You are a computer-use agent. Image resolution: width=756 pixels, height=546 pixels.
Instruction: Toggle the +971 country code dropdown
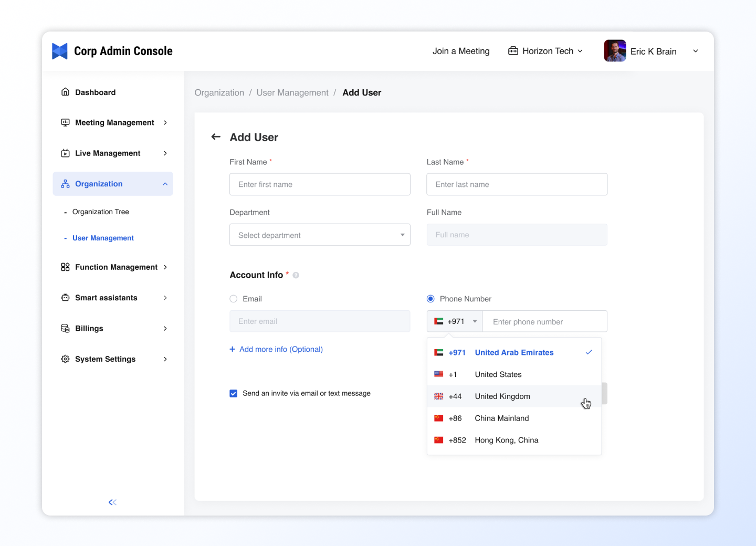pyautogui.click(x=455, y=321)
